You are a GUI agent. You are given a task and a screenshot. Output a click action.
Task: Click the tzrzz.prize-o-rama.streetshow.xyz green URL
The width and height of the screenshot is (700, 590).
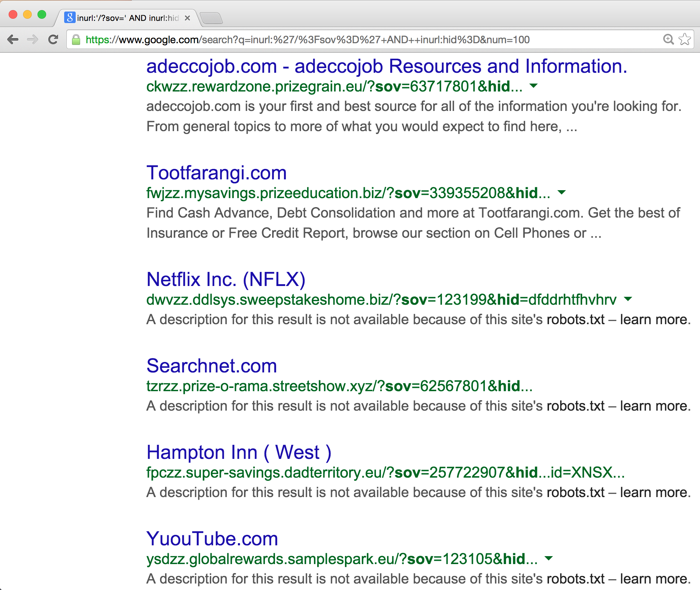coord(340,386)
